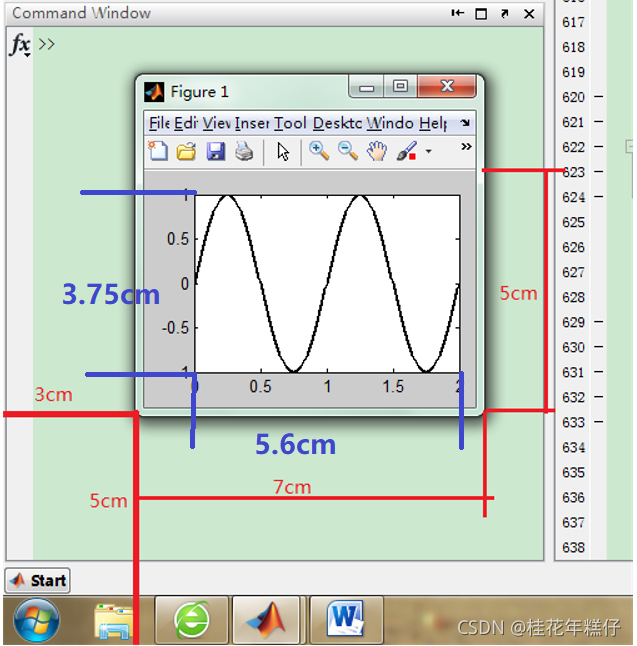Close the Command Window panel

(529, 14)
